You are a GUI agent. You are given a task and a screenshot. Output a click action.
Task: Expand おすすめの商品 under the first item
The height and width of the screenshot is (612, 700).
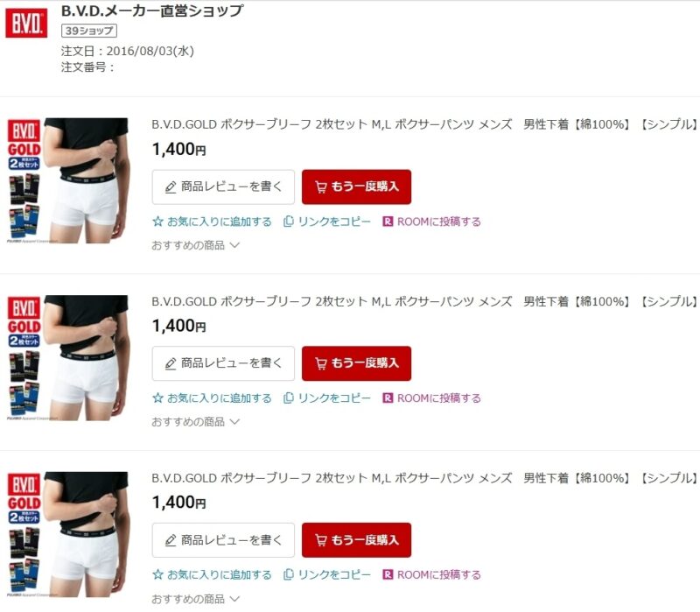[195, 245]
